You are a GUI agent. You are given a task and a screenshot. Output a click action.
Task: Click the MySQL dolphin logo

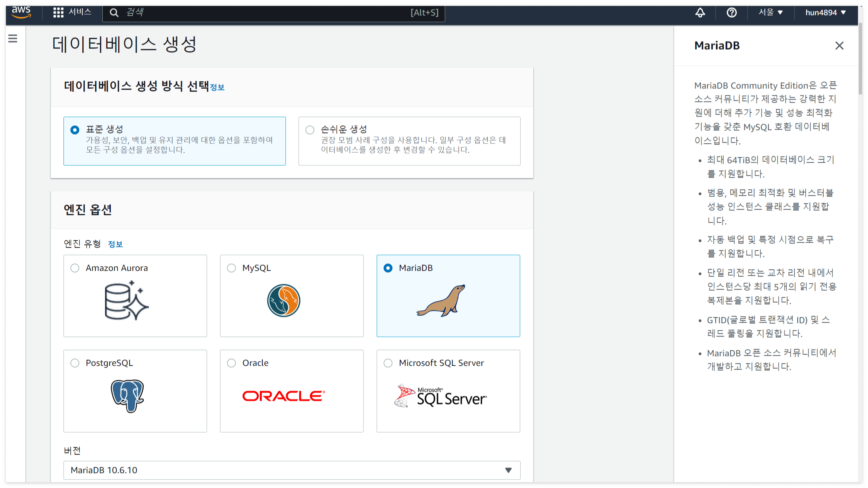[x=284, y=300]
